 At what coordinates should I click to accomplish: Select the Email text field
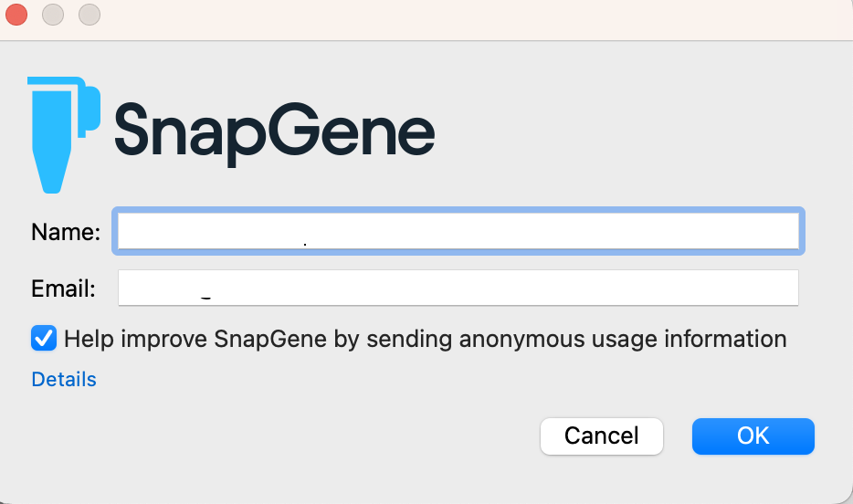click(x=458, y=288)
